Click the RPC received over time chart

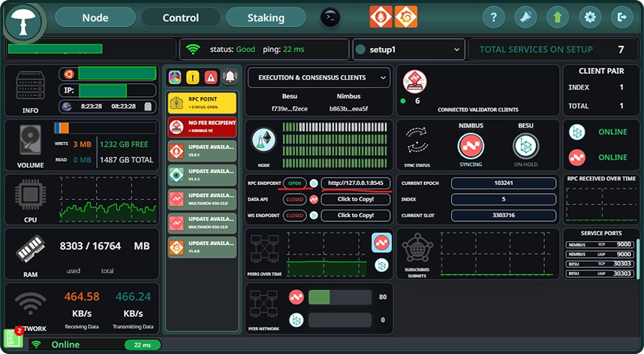coord(601,204)
